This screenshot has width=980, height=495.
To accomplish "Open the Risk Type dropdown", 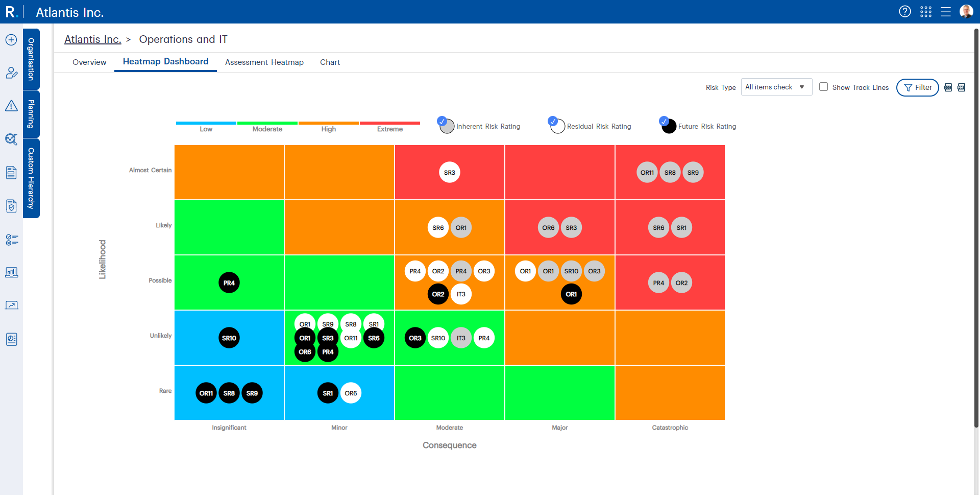I will (x=776, y=87).
